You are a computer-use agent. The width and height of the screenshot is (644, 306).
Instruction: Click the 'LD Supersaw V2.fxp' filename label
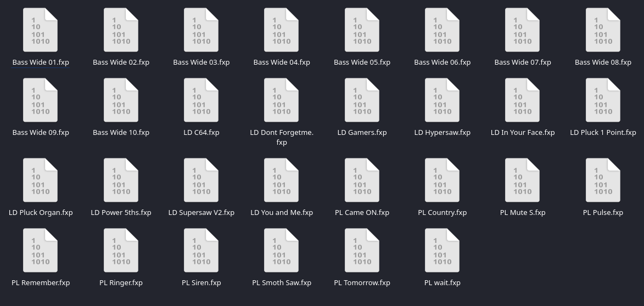[x=201, y=212]
